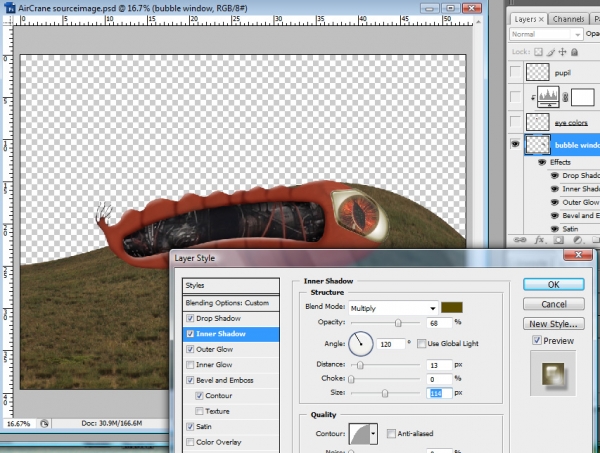This screenshot has height=453, width=600.
Task: Add a layer mask icon
Action: (558, 240)
